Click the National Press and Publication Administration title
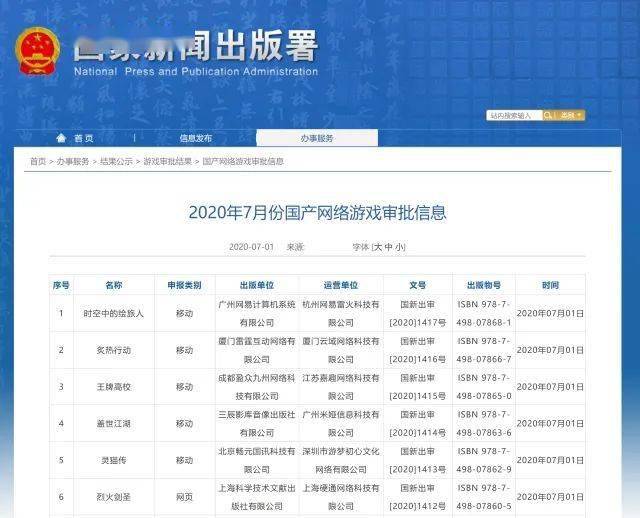Image resolution: width=640 pixels, height=518 pixels. 196,71
